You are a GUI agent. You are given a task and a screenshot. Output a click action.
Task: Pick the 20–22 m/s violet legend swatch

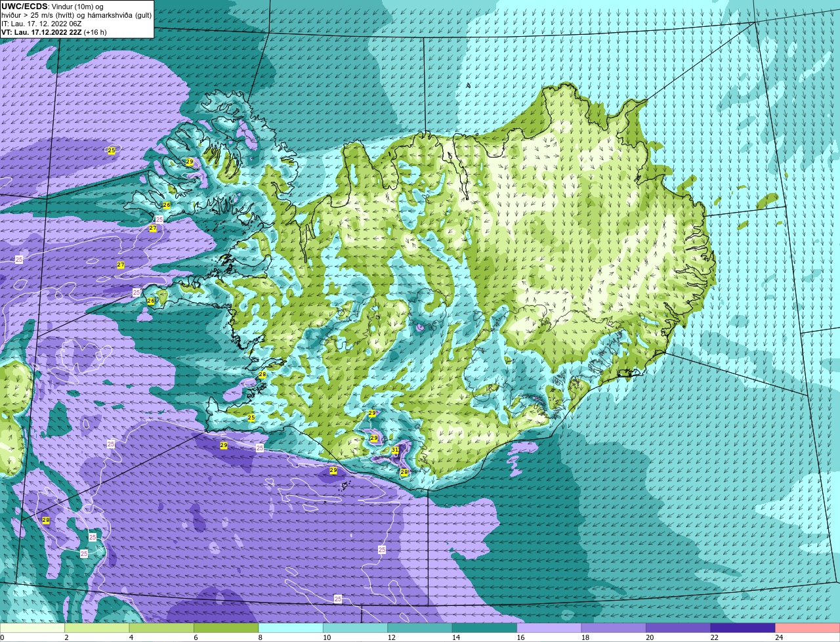point(679,628)
